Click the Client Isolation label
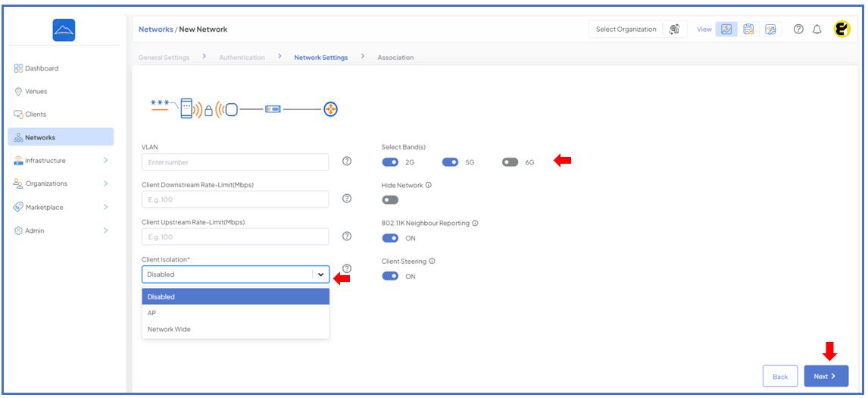868x398 pixels. 166,259
